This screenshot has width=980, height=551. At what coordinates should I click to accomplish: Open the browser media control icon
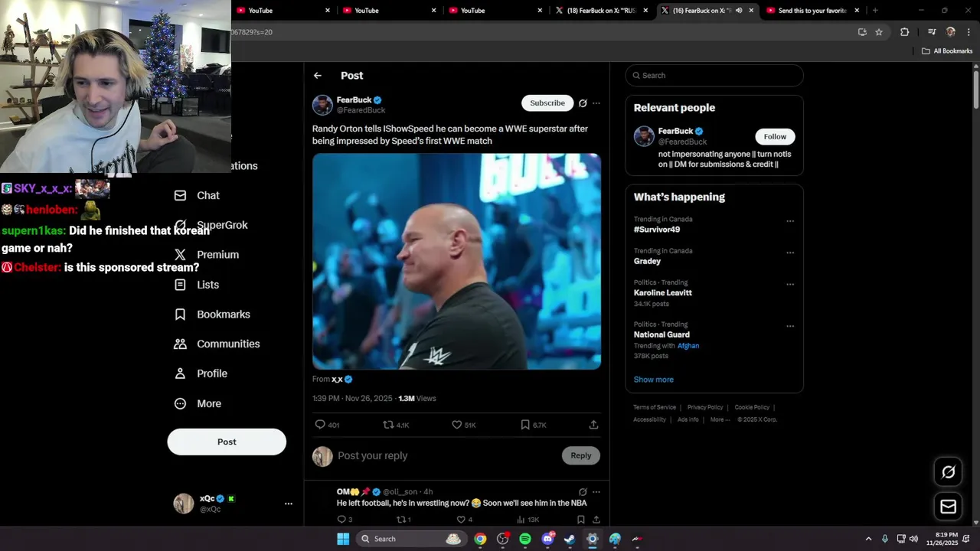tap(932, 32)
